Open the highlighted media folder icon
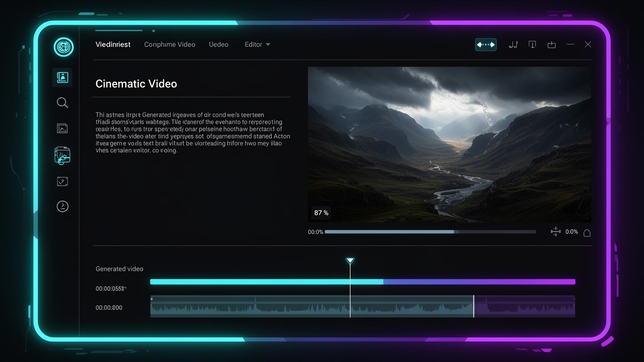This screenshot has height=362, width=644. point(62,156)
